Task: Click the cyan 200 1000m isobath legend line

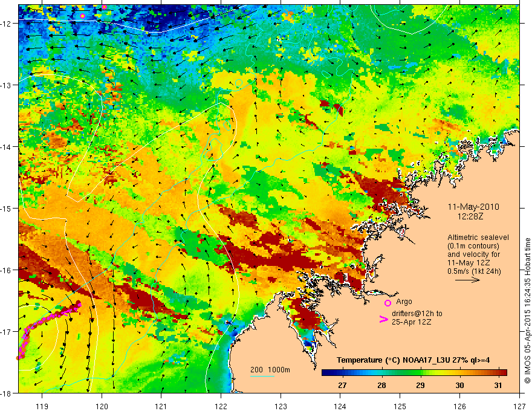Action: (x=262, y=376)
